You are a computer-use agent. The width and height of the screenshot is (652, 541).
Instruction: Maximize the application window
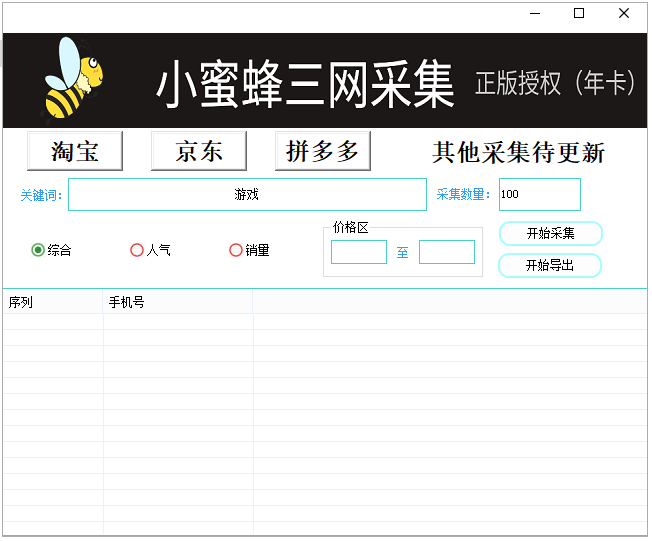click(x=579, y=14)
